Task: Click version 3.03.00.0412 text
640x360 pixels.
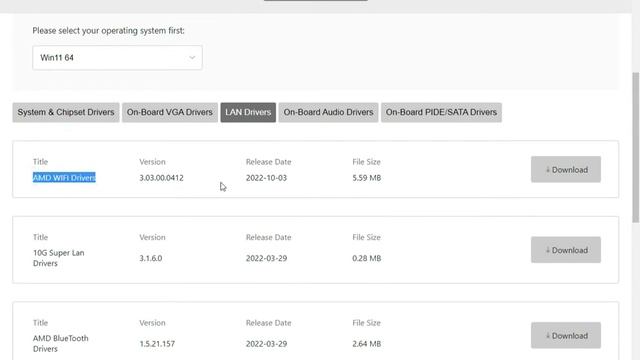Action: (161, 178)
